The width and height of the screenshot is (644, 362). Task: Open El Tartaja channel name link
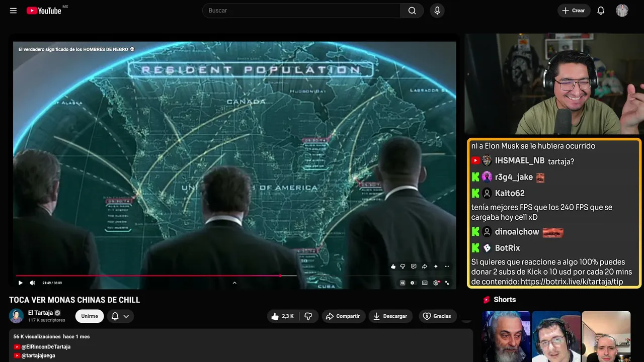(x=40, y=313)
